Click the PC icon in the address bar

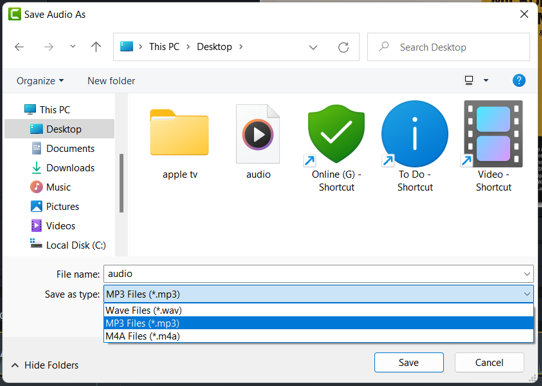coord(127,46)
